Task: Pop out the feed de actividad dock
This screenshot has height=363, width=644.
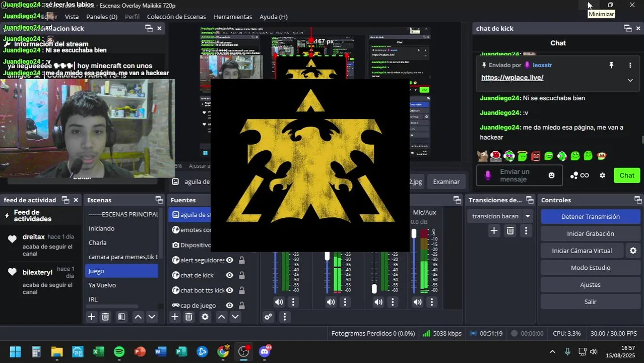Action: point(65,200)
